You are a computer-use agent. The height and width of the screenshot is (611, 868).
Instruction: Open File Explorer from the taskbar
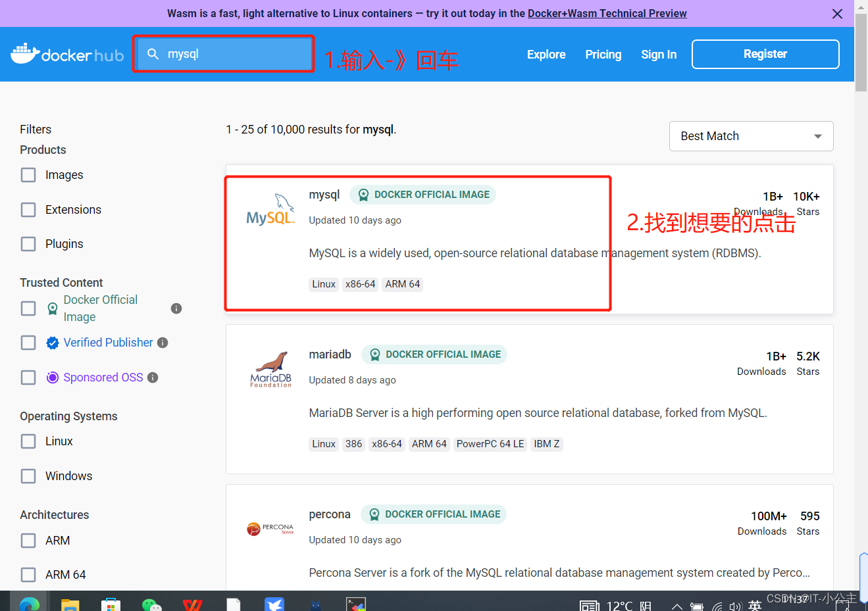pyautogui.click(x=70, y=604)
